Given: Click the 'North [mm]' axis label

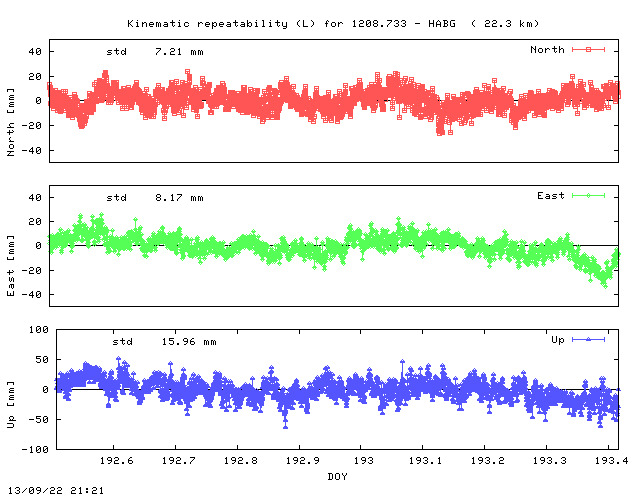Looking at the screenshot, I should tap(11, 122).
